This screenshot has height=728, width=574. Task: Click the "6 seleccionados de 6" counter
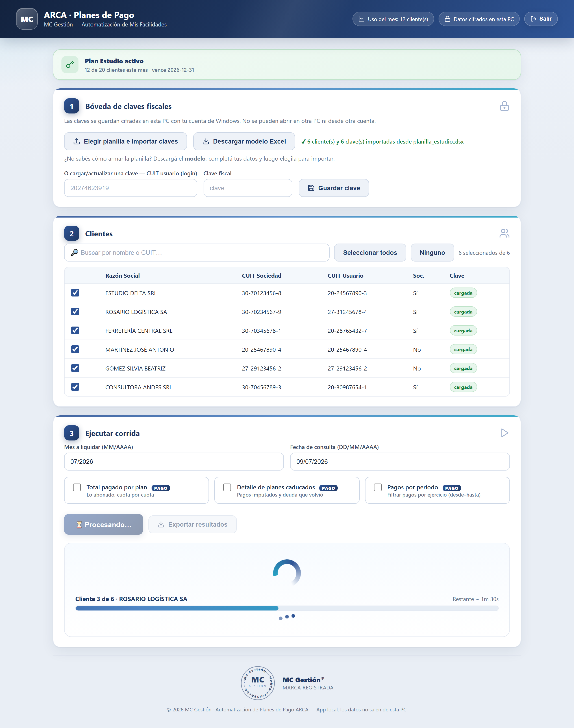[484, 253]
